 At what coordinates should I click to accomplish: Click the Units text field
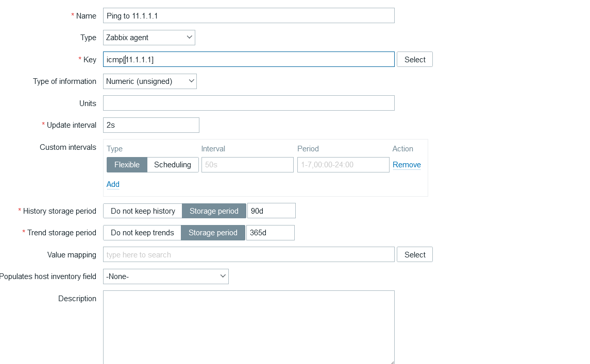pos(248,103)
